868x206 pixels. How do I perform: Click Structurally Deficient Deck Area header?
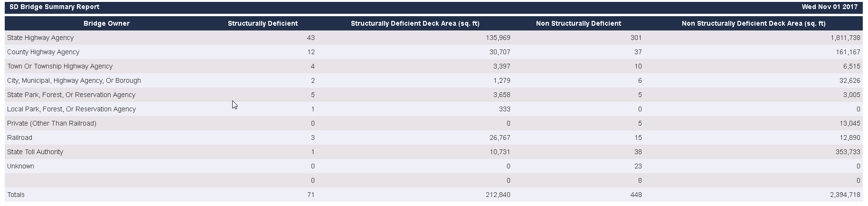(415, 23)
